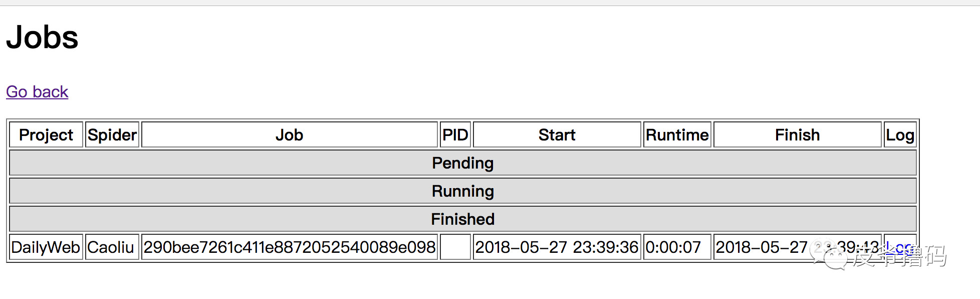Click the Finish column header
This screenshot has width=980, height=299.
(x=798, y=134)
